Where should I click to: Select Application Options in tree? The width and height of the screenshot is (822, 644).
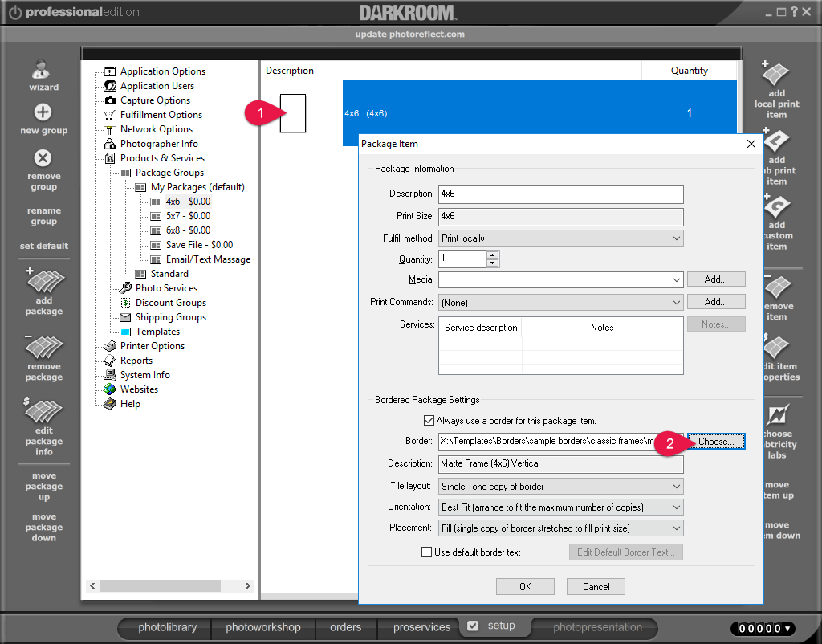coord(162,71)
